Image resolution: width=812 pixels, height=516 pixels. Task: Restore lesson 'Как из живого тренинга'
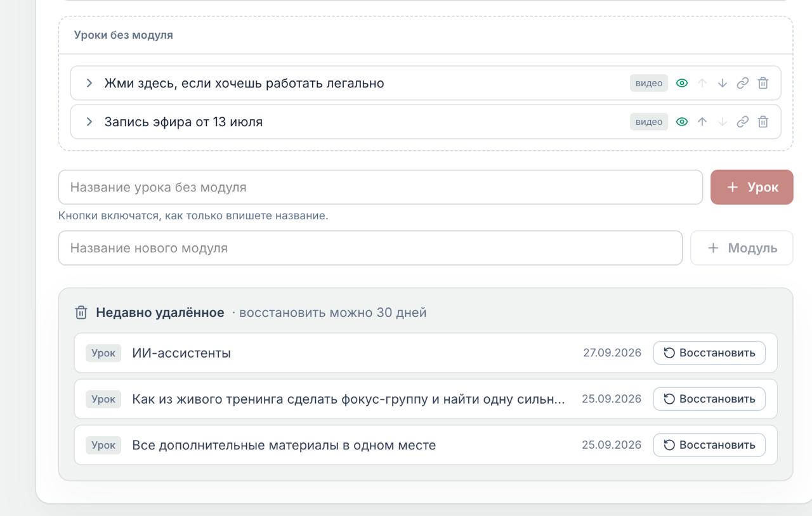click(x=709, y=399)
